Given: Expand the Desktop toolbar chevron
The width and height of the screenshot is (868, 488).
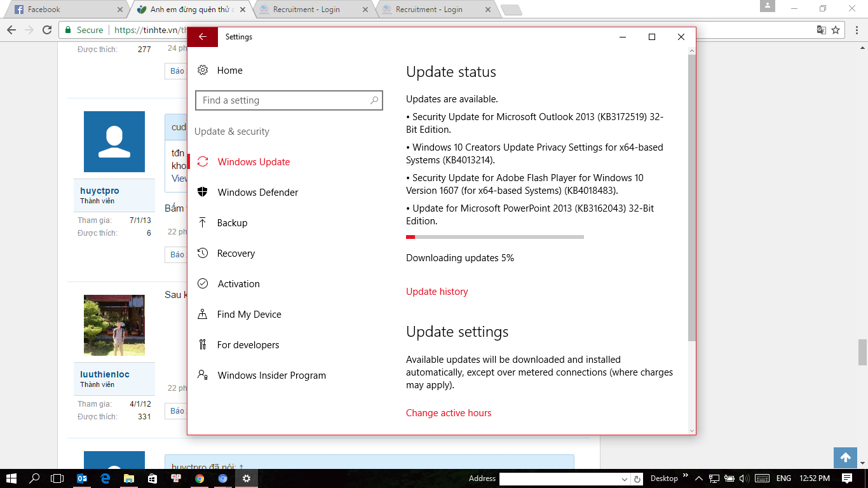Looking at the screenshot, I should coord(685,475).
